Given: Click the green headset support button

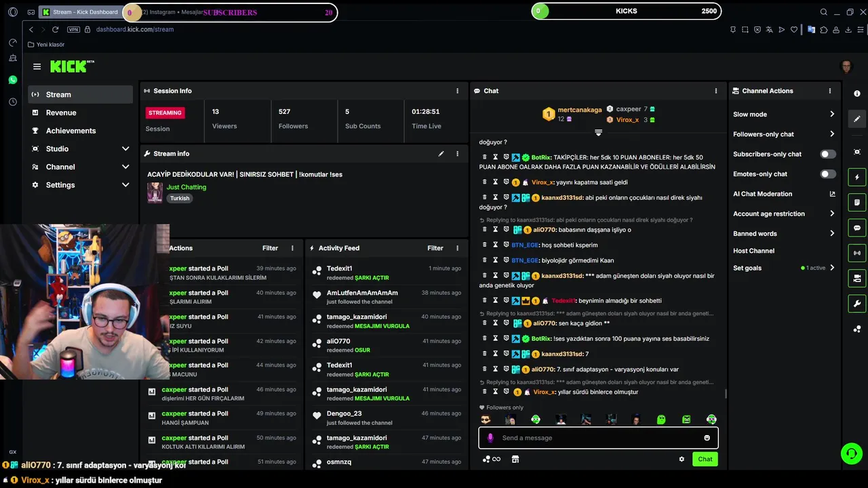Looking at the screenshot, I should tap(851, 453).
